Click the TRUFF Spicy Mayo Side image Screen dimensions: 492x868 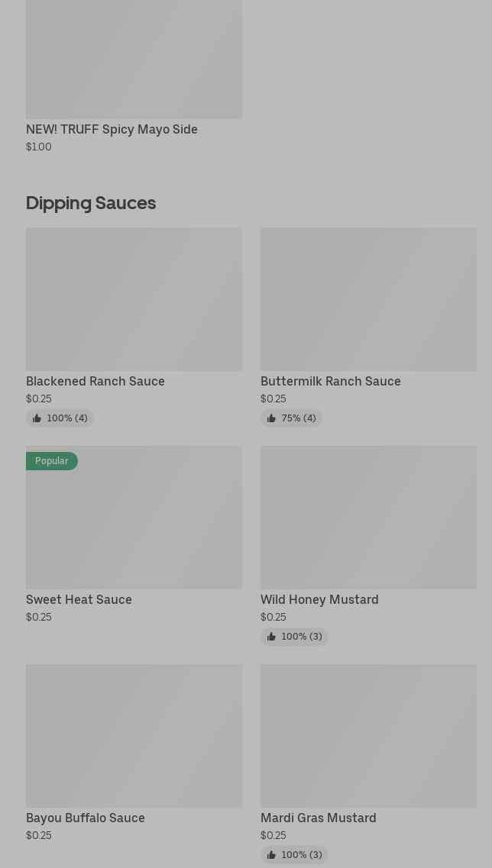(x=134, y=59)
